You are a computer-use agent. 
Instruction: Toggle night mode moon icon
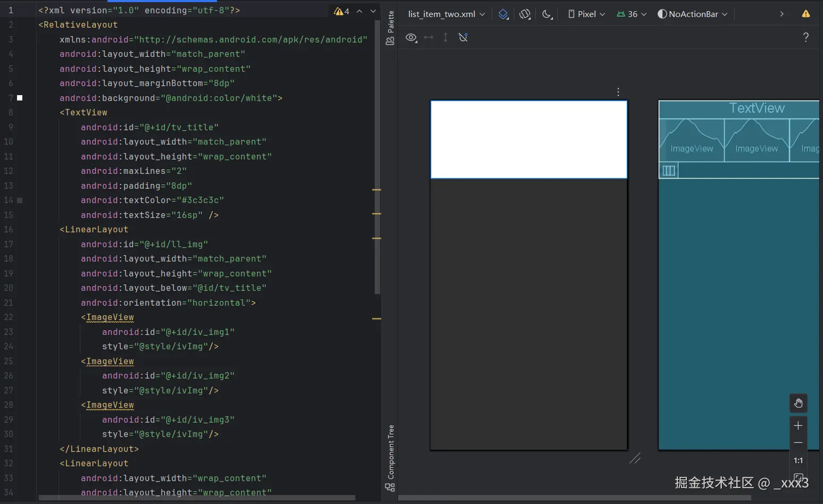click(x=547, y=14)
